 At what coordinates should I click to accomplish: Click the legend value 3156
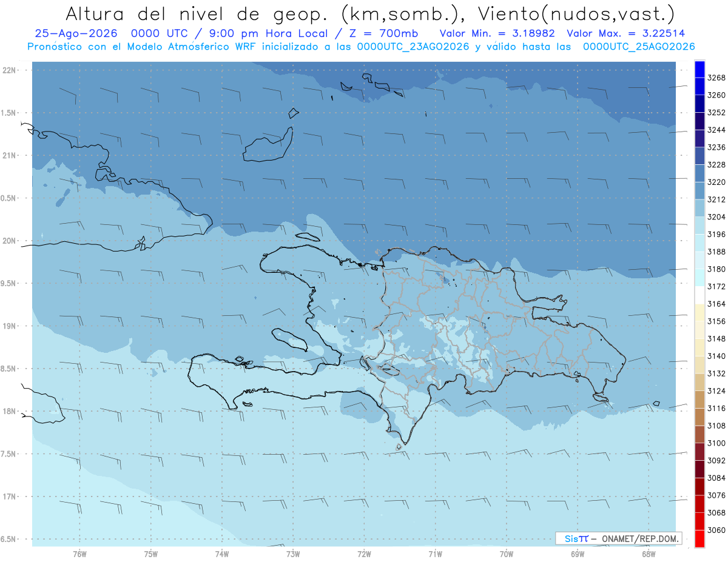(x=716, y=321)
